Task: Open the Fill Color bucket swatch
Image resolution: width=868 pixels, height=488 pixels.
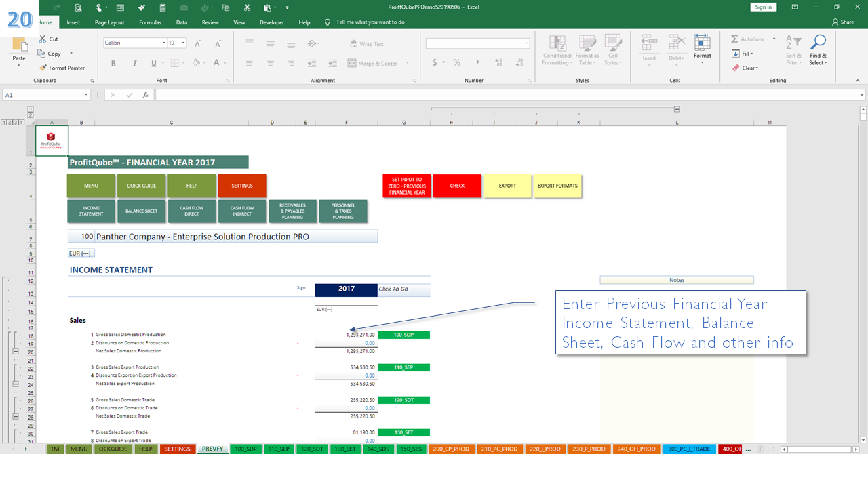Action: 195,63
